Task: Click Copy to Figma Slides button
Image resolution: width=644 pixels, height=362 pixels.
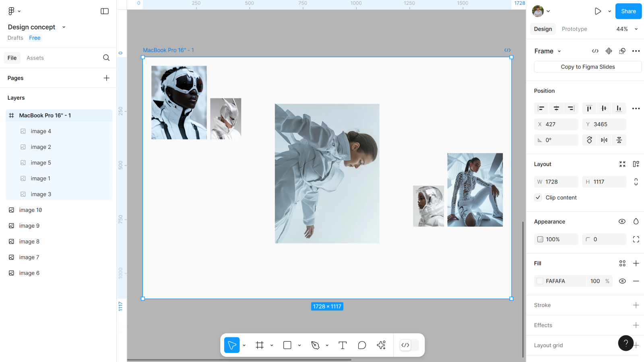Action: pyautogui.click(x=588, y=67)
